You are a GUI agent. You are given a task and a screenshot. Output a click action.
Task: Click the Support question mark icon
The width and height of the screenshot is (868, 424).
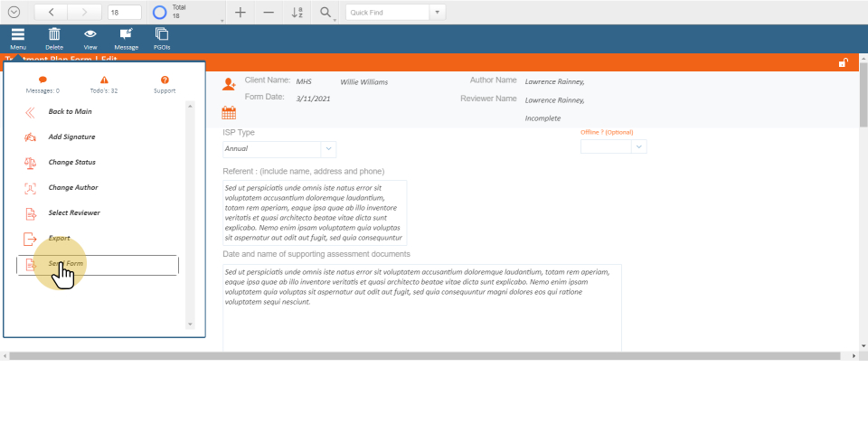(165, 80)
